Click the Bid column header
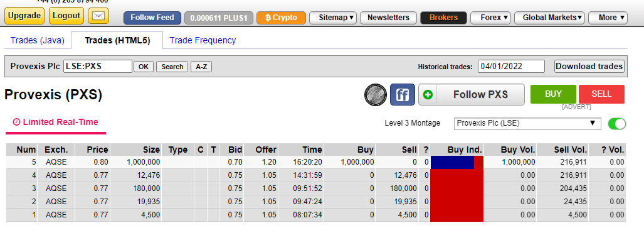Screen dimensions: 644x240 click(231, 150)
